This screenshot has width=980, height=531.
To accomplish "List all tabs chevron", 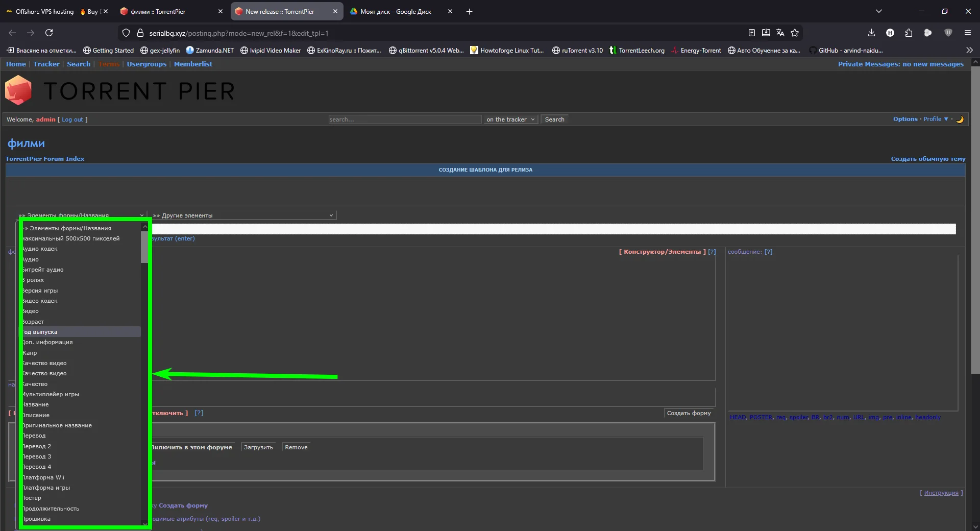I will pyautogui.click(x=878, y=11).
